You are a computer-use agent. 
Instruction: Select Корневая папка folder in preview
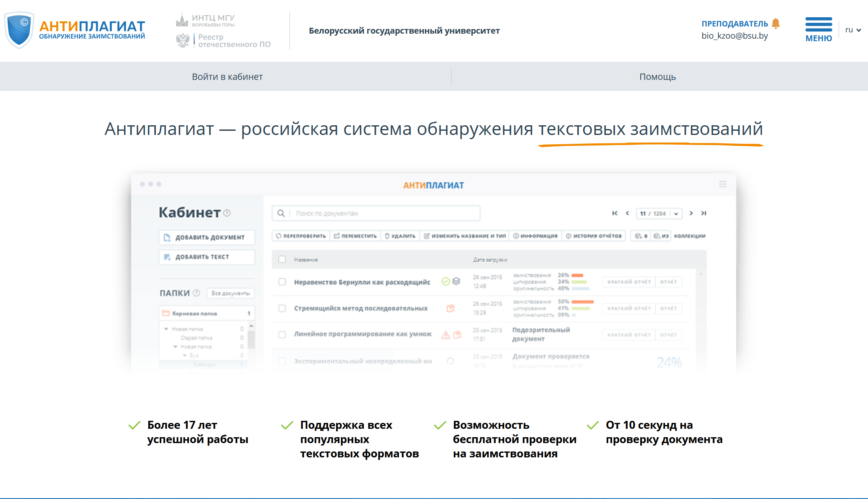[207, 313]
